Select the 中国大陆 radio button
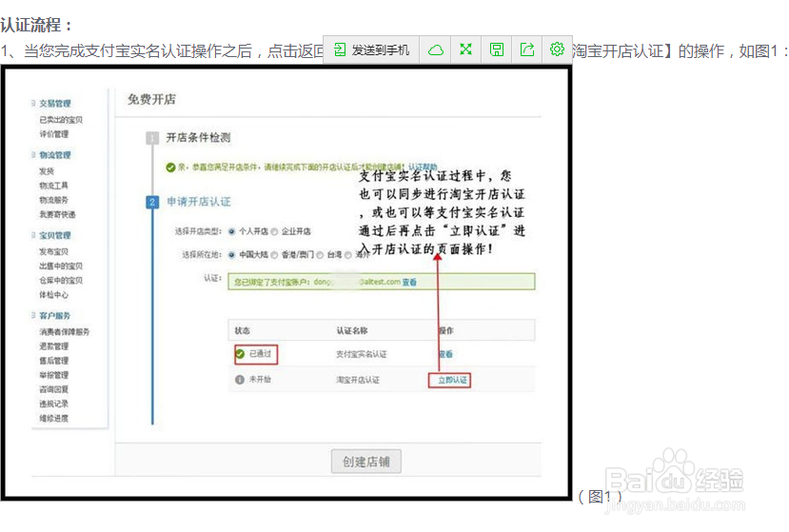 click(x=231, y=255)
